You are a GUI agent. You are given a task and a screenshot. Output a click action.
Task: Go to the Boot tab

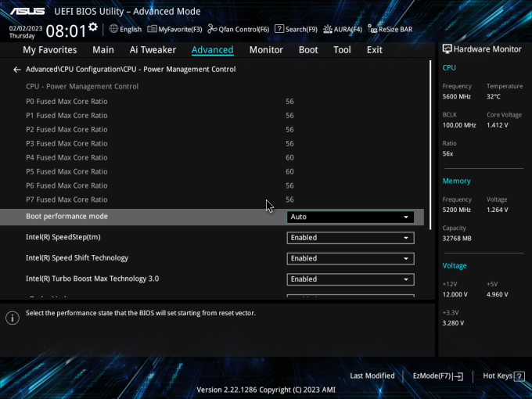point(308,50)
